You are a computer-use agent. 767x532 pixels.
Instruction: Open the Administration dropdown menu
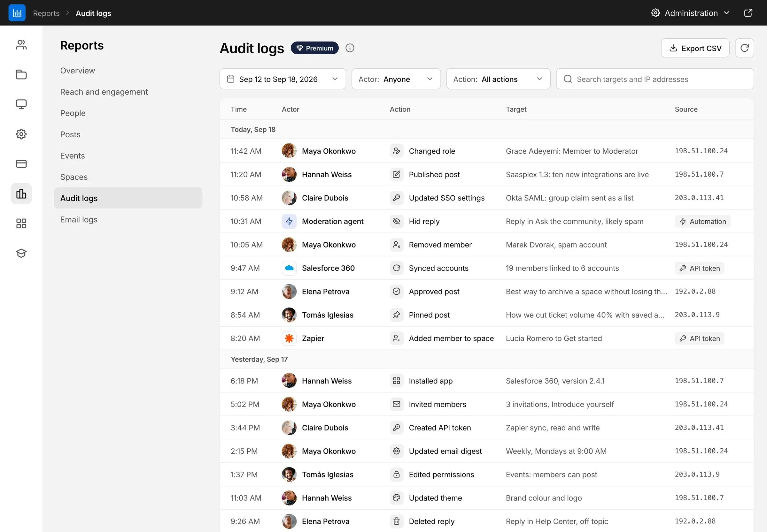tap(690, 13)
